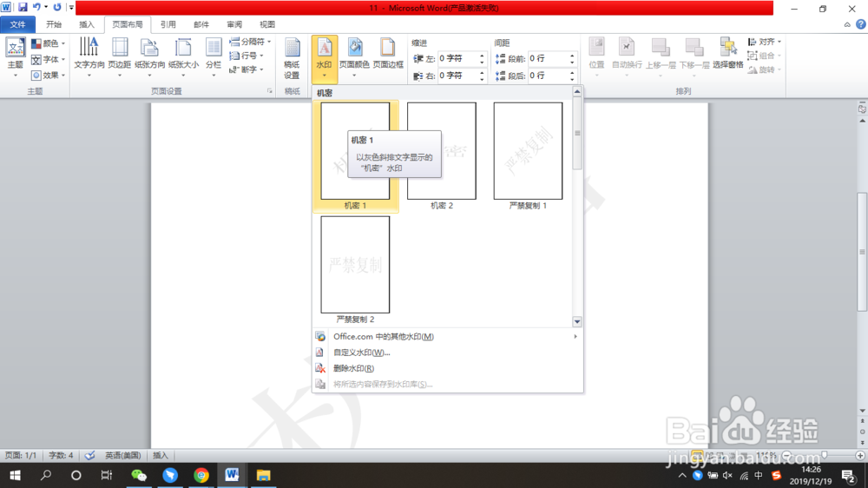Toggle the 插入 insert mode status
The width and height of the screenshot is (868, 488).
[x=161, y=455]
